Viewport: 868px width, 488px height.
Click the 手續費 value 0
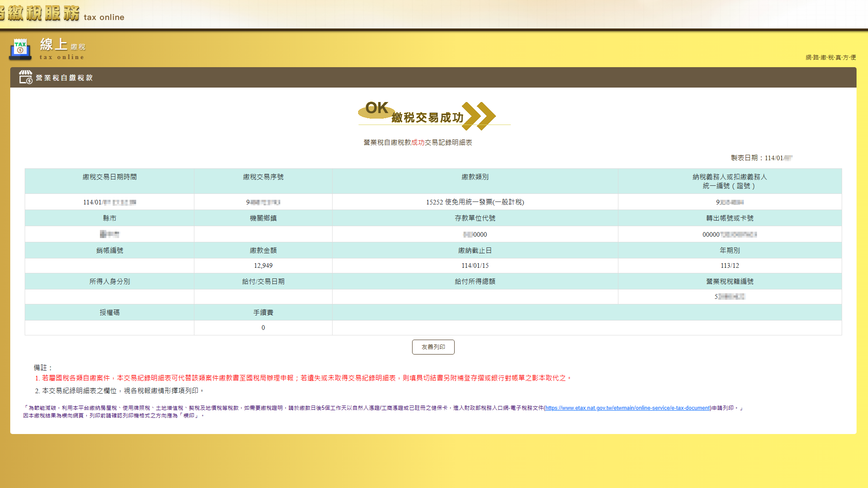point(263,328)
